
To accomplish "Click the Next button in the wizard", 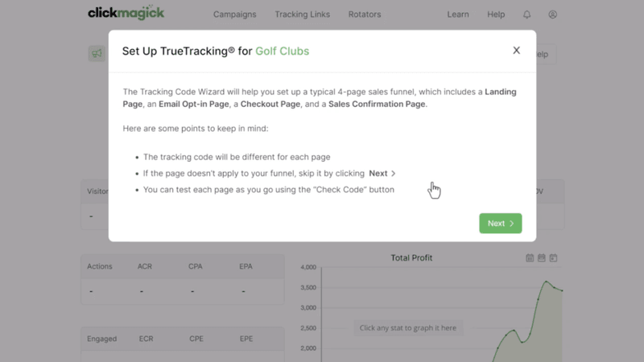I will click(500, 224).
